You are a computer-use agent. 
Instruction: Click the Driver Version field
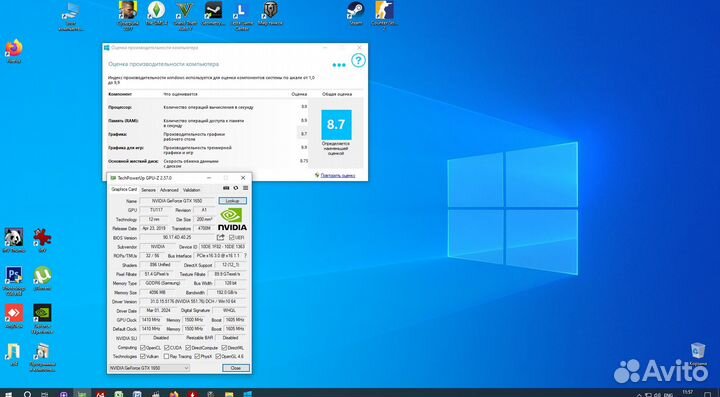[193, 302]
